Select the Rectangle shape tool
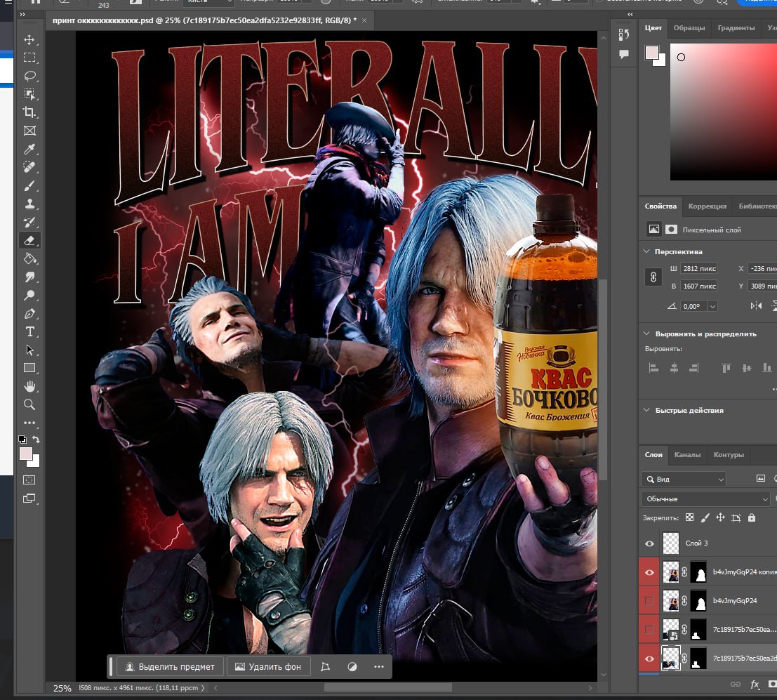The height and width of the screenshot is (700, 777). coord(29,368)
